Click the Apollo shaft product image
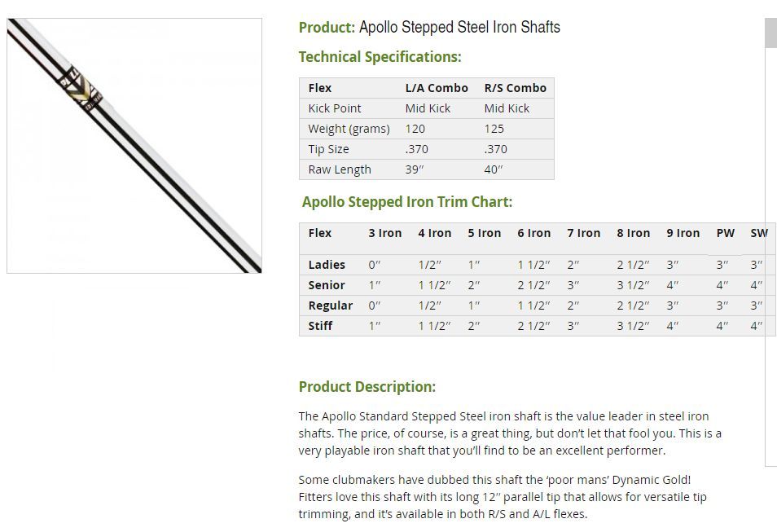This screenshot has width=777, height=532. pos(134,146)
